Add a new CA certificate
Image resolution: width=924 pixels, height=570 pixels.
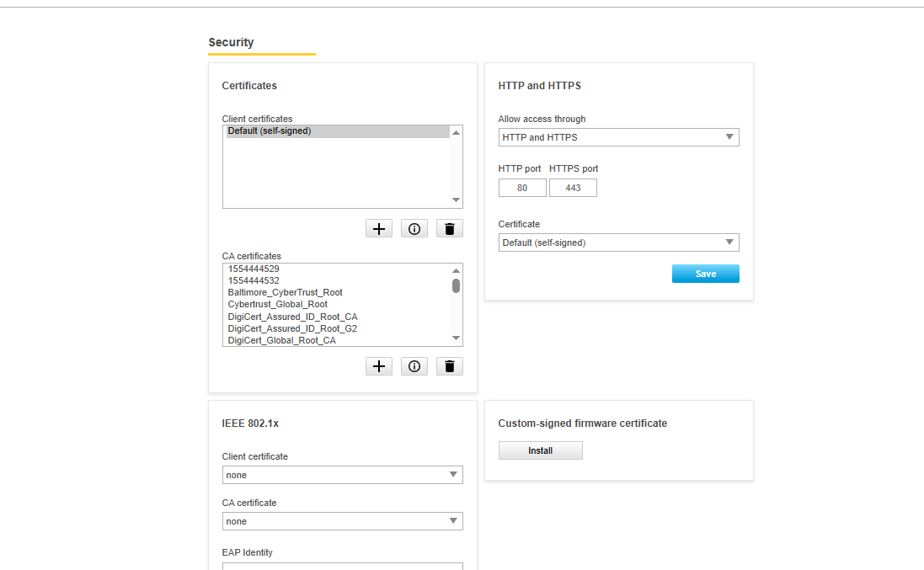[379, 366]
